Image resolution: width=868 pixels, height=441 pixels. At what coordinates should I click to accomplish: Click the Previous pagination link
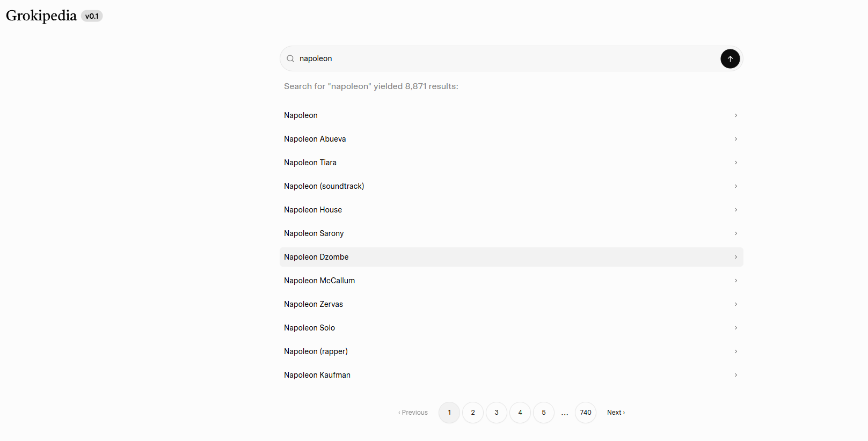(x=413, y=413)
